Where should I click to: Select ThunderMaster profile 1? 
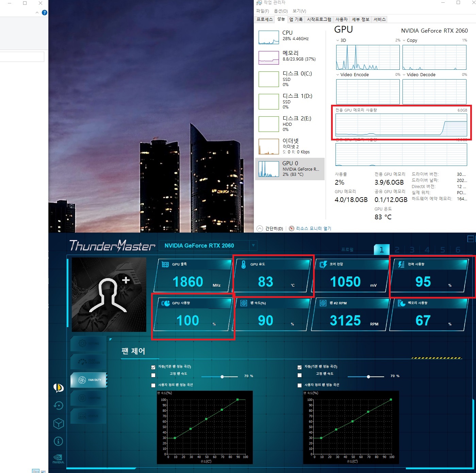coord(381,250)
